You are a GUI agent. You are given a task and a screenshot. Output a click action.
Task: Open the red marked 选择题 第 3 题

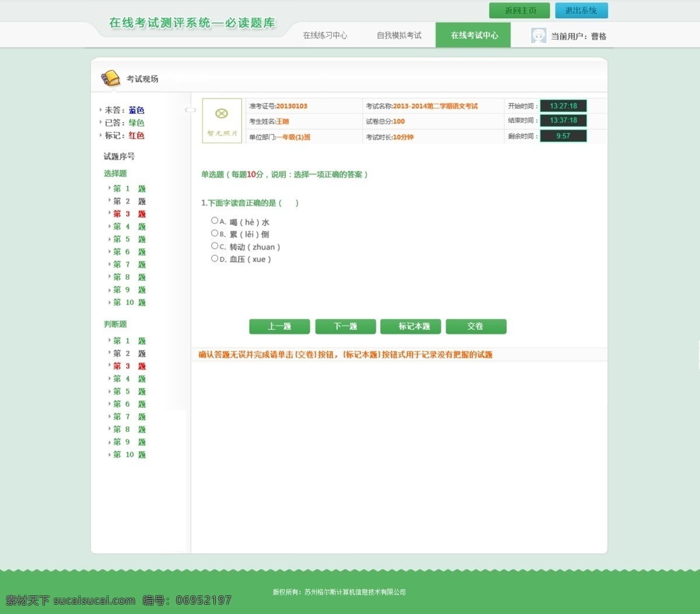click(x=129, y=214)
